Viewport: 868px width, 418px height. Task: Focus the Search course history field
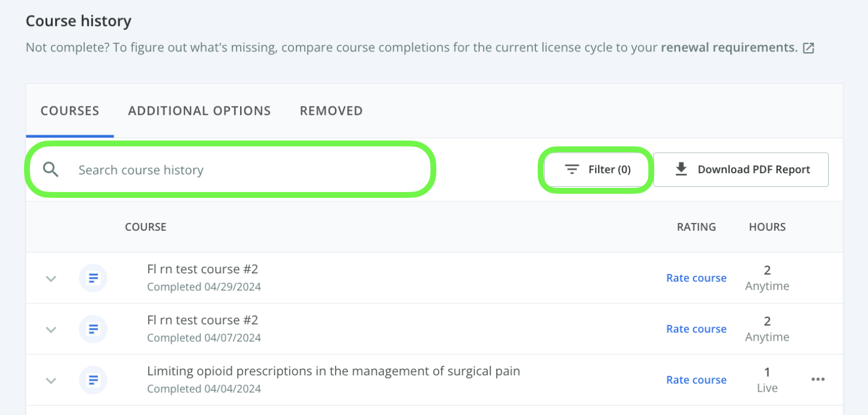click(x=230, y=170)
